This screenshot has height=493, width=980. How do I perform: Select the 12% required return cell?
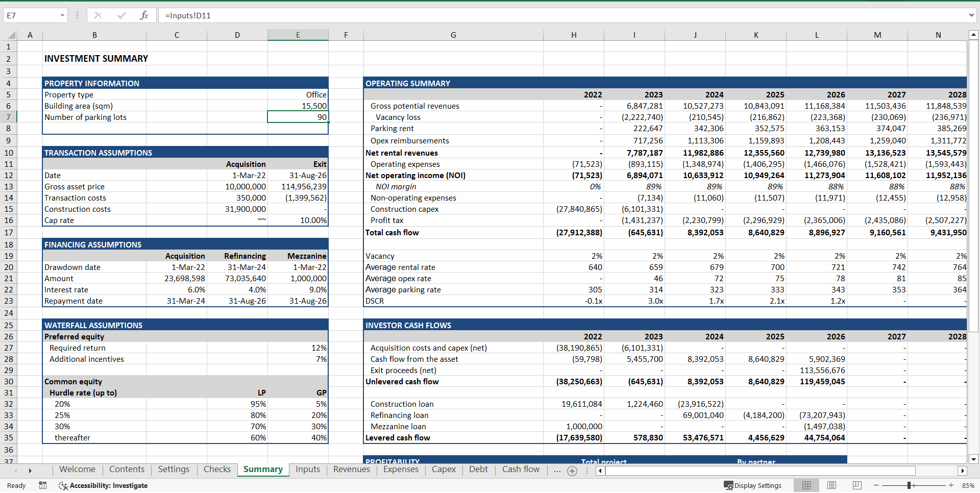[298, 348]
